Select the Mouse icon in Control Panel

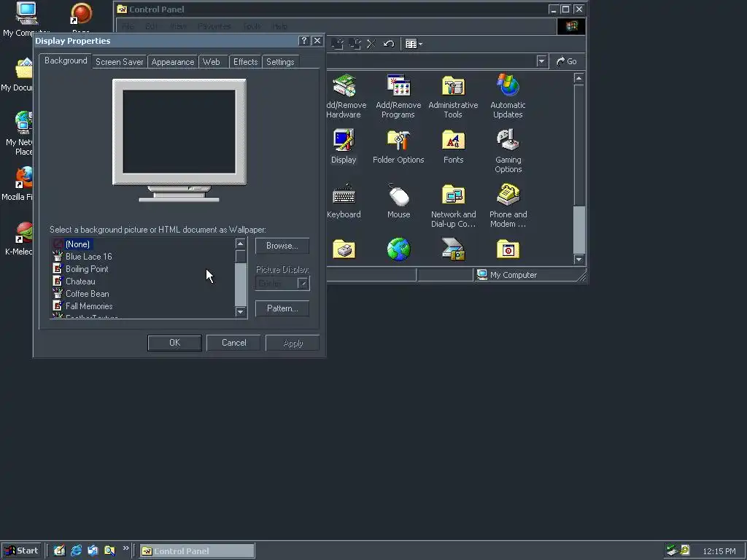[398, 201]
